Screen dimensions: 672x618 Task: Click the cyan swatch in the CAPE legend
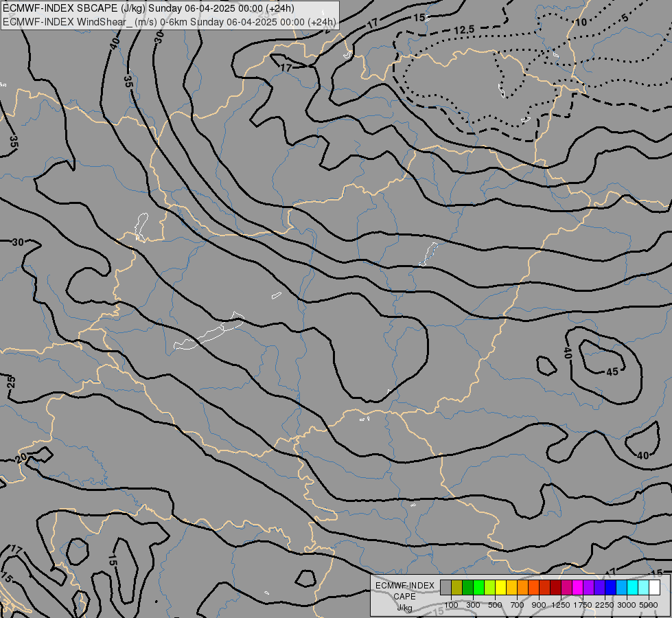[633, 587]
